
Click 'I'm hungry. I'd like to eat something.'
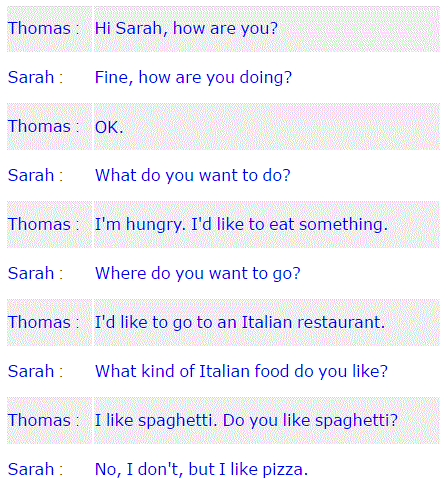[241, 224]
